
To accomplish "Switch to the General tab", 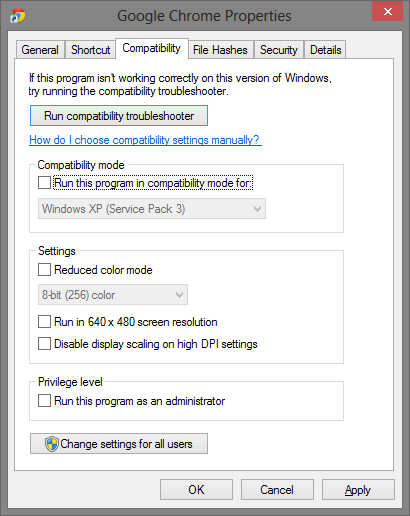I will (40, 50).
